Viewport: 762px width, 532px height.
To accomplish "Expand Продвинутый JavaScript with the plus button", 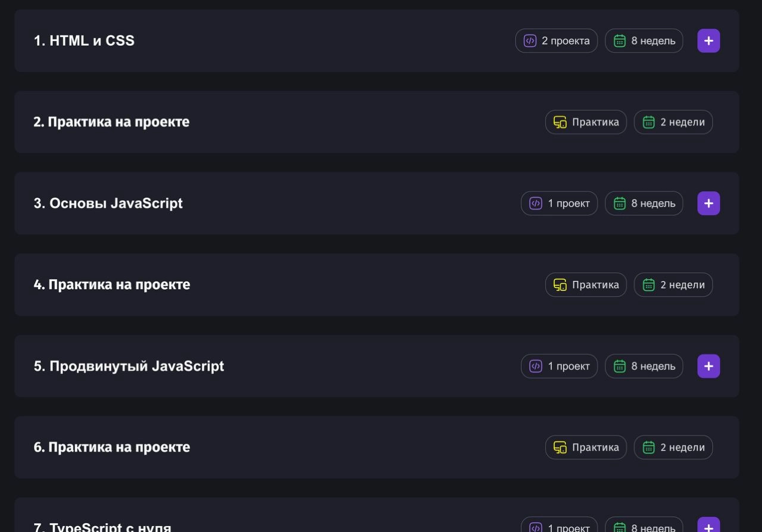I will pyautogui.click(x=708, y=366).
